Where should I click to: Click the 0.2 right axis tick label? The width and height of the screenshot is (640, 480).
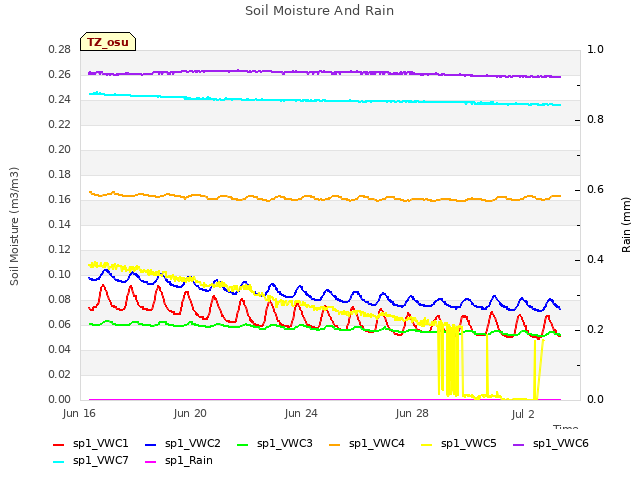click(596, 329)
